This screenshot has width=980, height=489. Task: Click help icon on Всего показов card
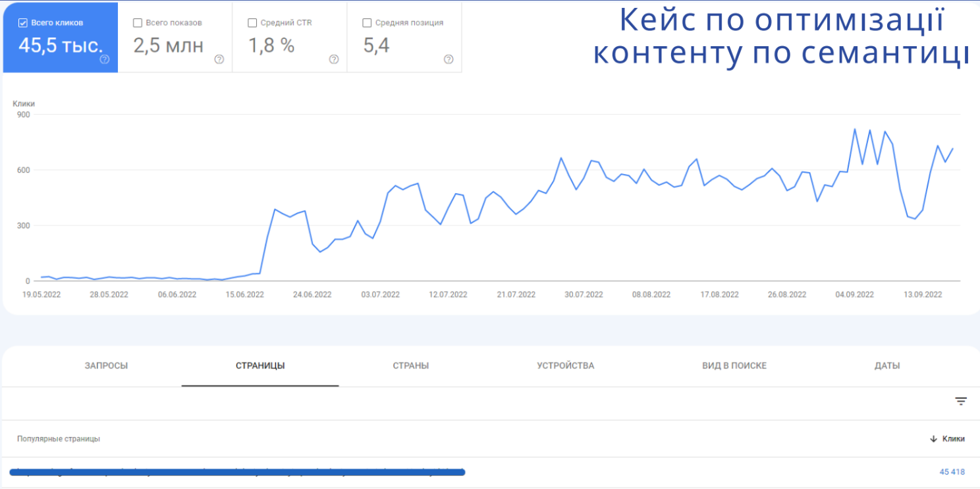[219, 59]
